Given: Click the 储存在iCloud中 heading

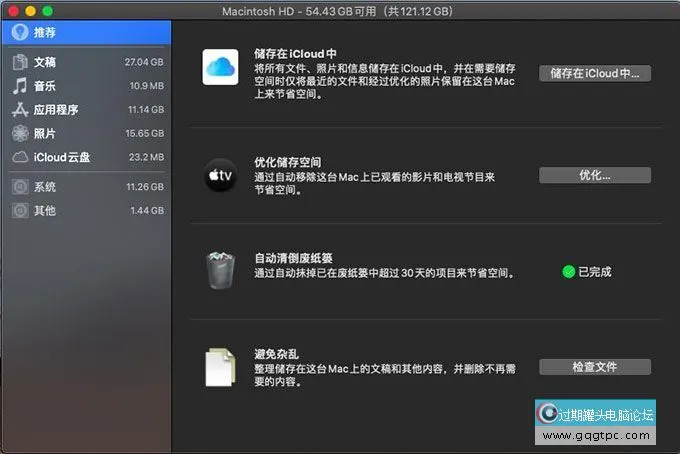Looking at the screenshot, I should [x=295, y=54].
